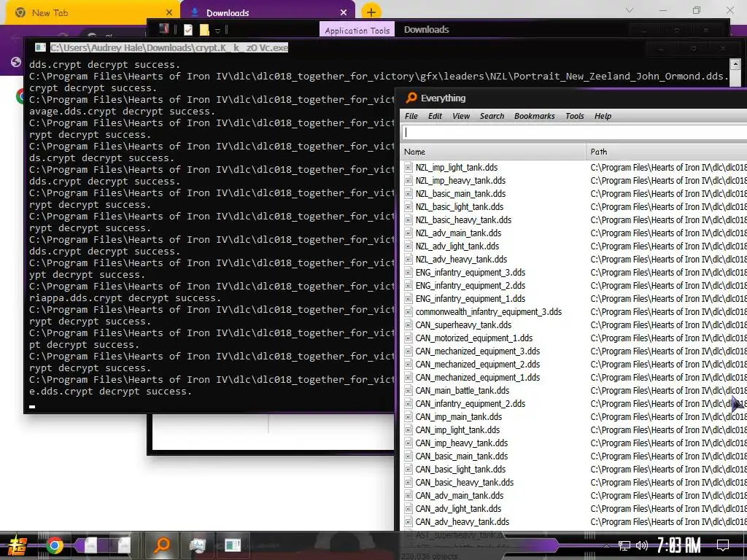The image size is (747, 560).
Task: Switch to the New Tab browser tab
Action: [90, 13]
